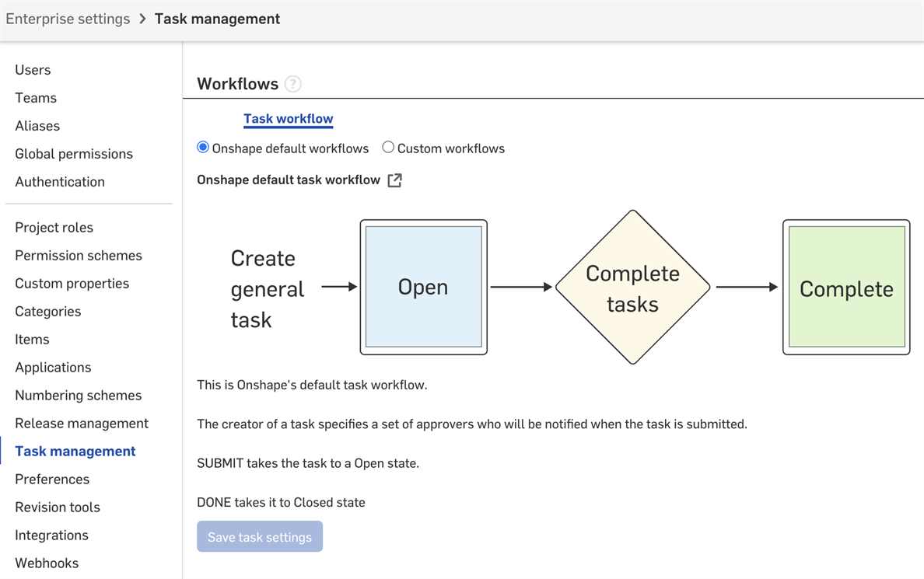
Task: Open Release management in the sidebar
Action: (x=82, y=424)
